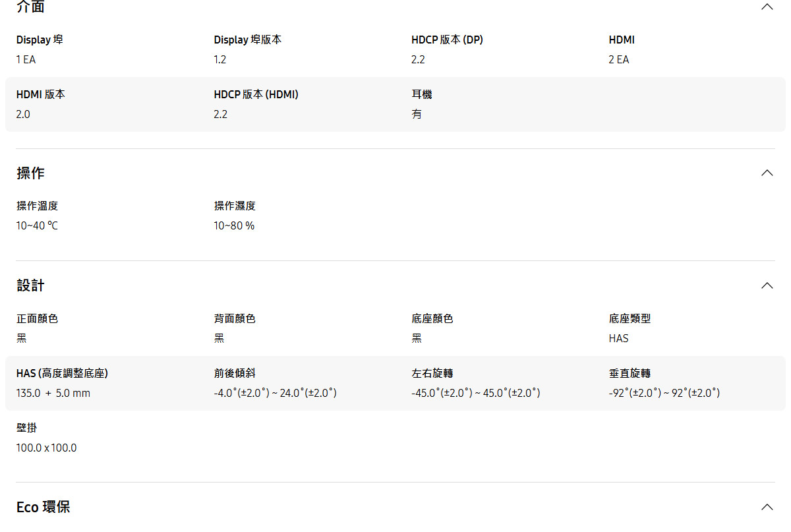The width and height of the screenshot is (791, 532).
Task: Select the HDCP 版本 (HDMI) label
Action: [x=256, y=94]
